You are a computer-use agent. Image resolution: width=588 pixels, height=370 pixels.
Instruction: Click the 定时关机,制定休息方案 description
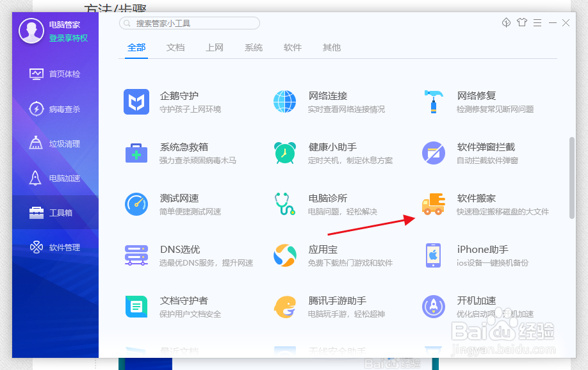[350, 161]
